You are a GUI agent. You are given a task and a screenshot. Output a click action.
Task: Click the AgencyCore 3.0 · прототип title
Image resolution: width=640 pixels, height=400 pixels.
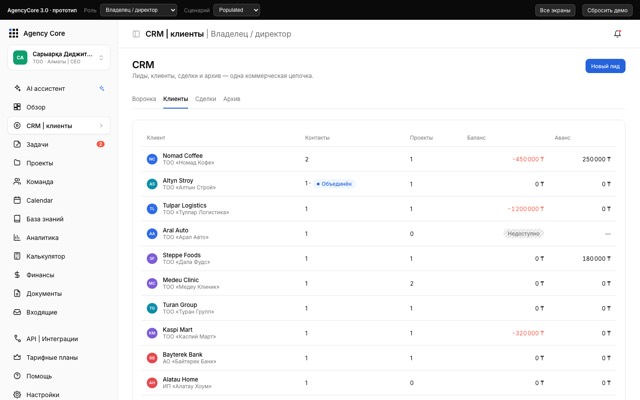click(42, 10)
